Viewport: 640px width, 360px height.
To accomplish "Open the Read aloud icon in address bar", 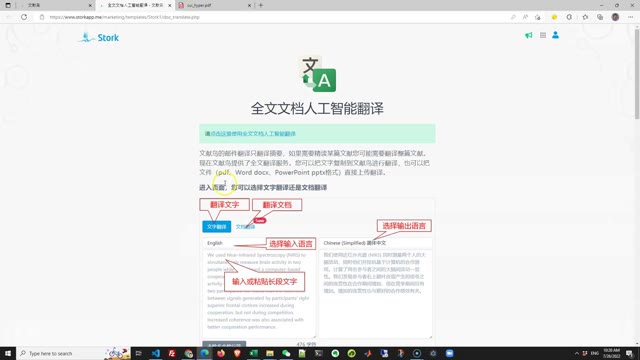I will click(x=525, y=17).
